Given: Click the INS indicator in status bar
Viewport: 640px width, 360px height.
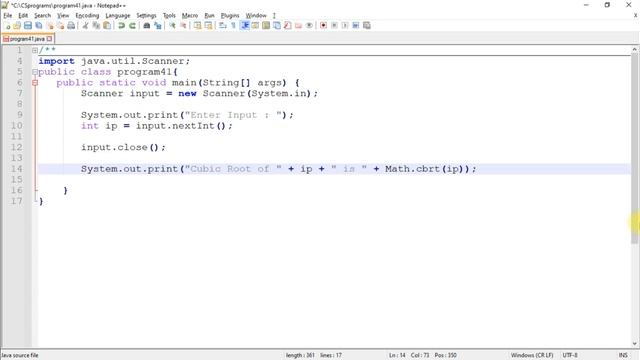Looking at the screenshot, I should click(x=623, y=355).
